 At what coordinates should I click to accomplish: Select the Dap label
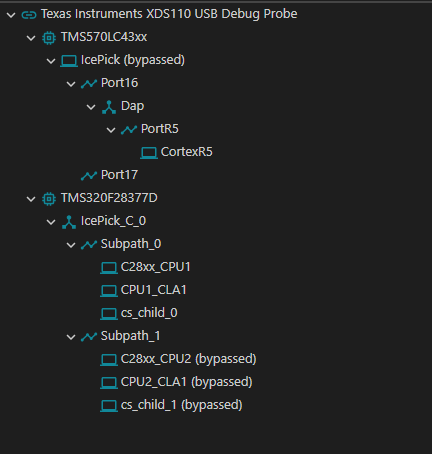(x=132, y=106)
